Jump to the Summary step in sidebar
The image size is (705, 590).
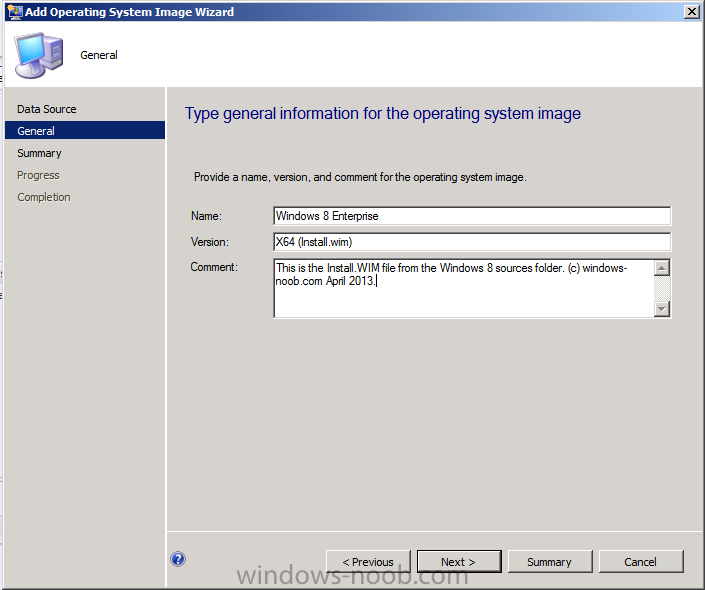pos(39,153)
